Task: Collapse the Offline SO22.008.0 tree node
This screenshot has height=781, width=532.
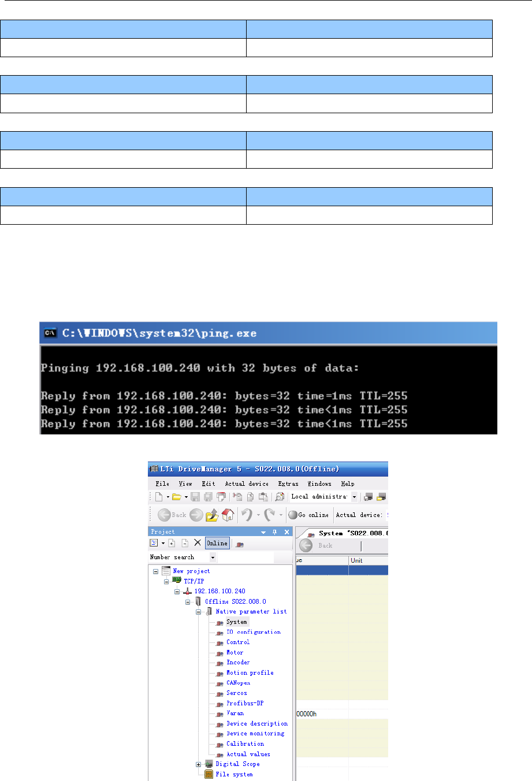Action: (x=188, y=602)
